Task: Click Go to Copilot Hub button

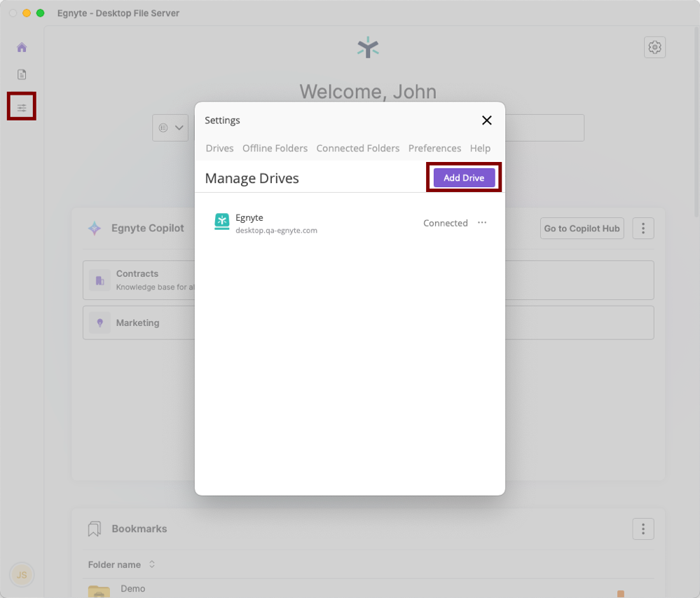Action: pos(582,229)
